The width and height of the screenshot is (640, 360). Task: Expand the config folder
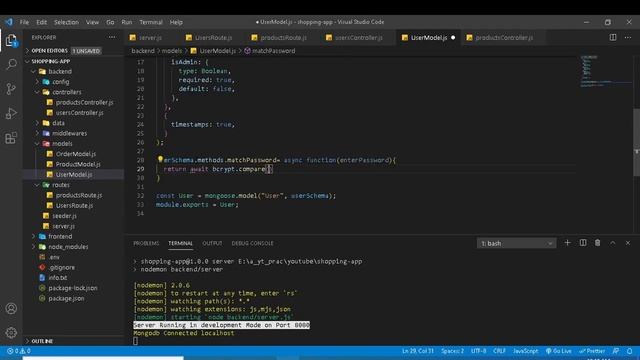(x=60, y=82)
